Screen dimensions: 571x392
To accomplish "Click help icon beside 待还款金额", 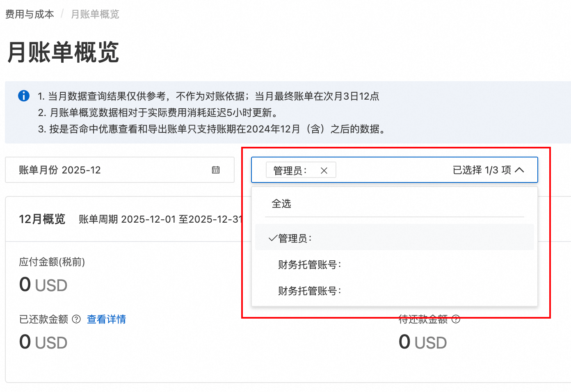I will pyautogui.click(x=456, y=319).
